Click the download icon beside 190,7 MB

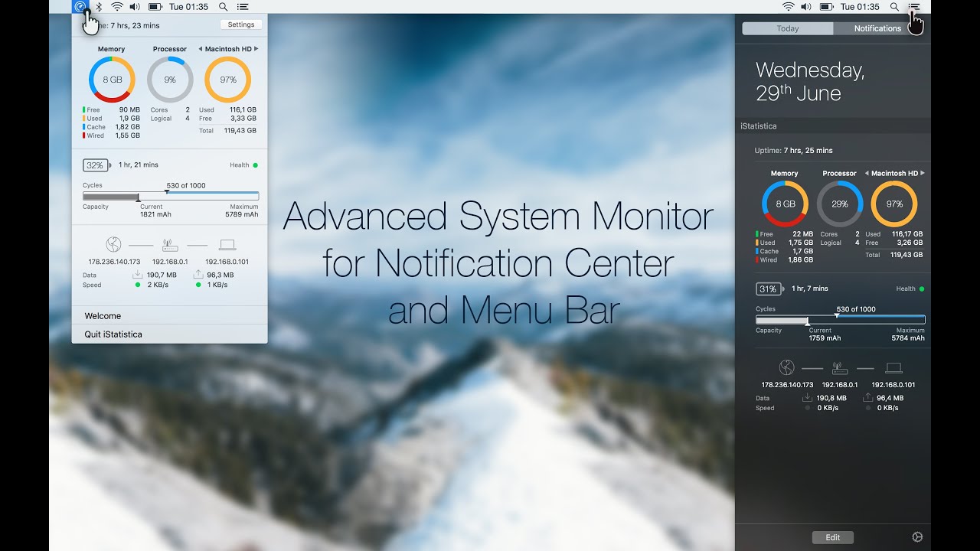(137, 274)
